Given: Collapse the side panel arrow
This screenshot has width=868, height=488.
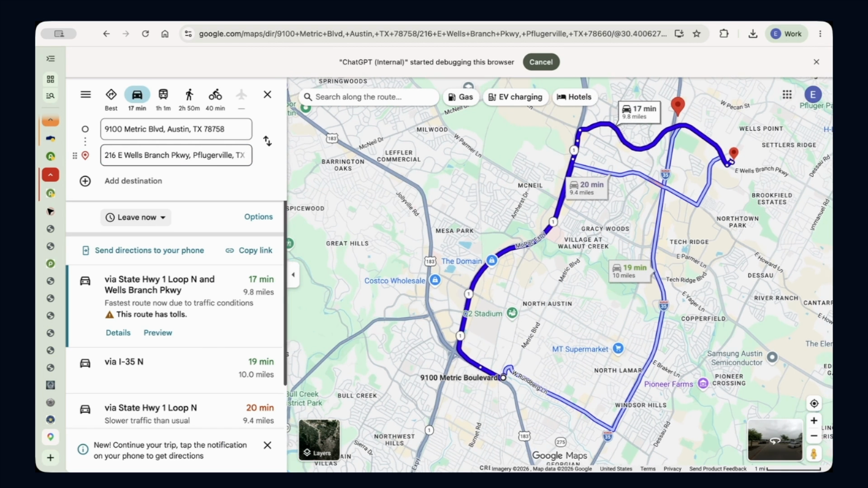Looking at the screenshot, I should pyautogui.click(x=293, y=275).
